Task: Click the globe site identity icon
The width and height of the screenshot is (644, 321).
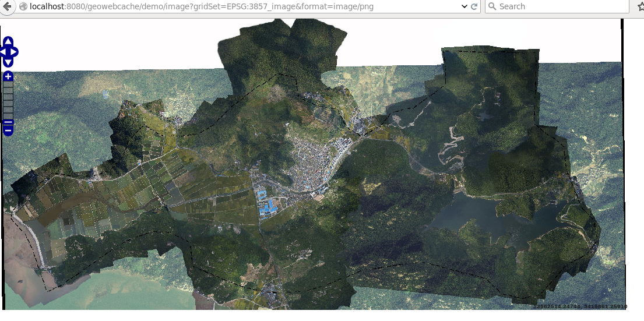Action: (x=23, y=6)
